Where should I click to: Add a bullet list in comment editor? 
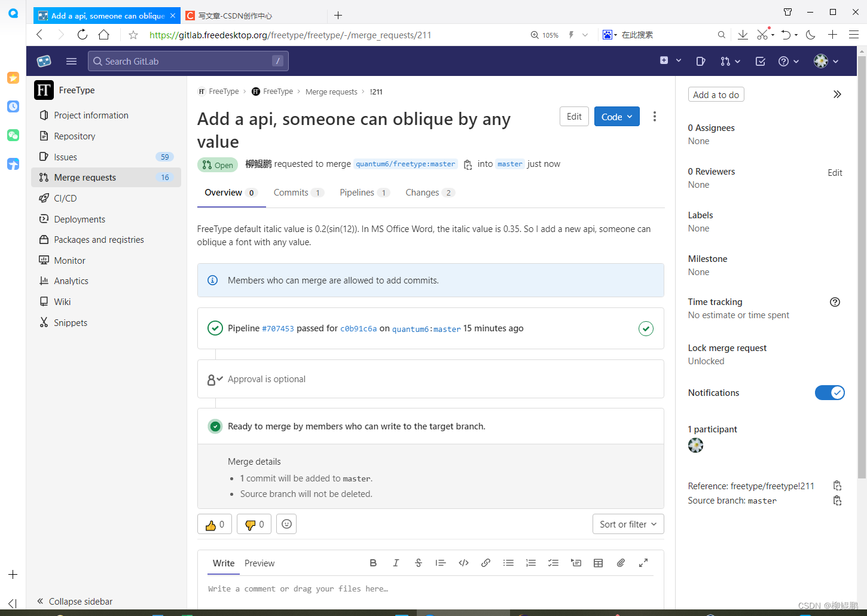508,563
